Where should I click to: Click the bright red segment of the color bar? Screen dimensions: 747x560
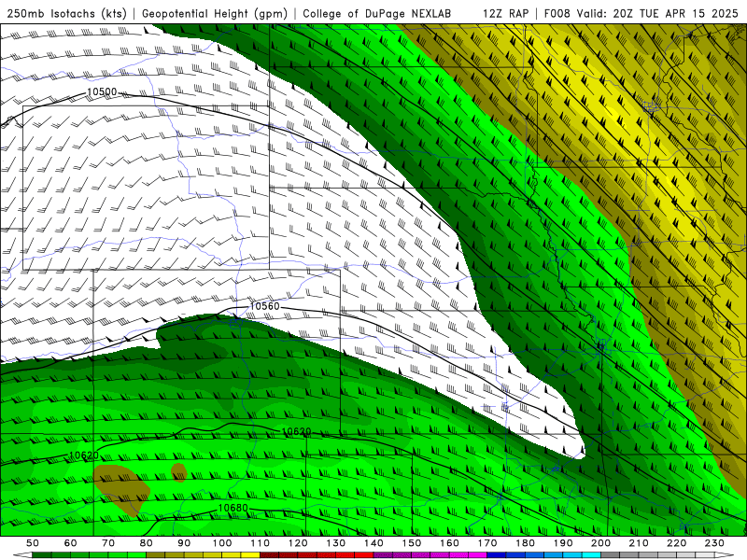click(363, 554)
